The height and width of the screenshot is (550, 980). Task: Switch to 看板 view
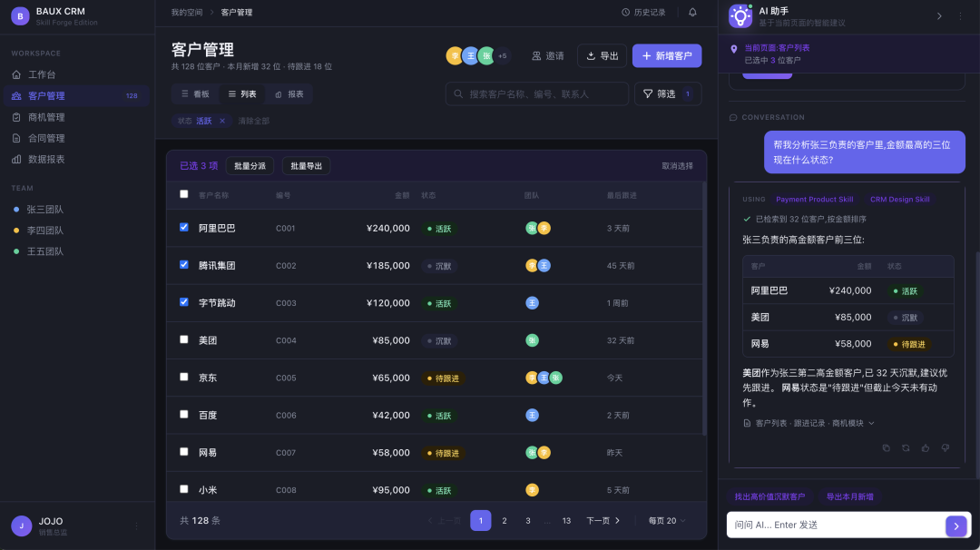coord(195,93)
